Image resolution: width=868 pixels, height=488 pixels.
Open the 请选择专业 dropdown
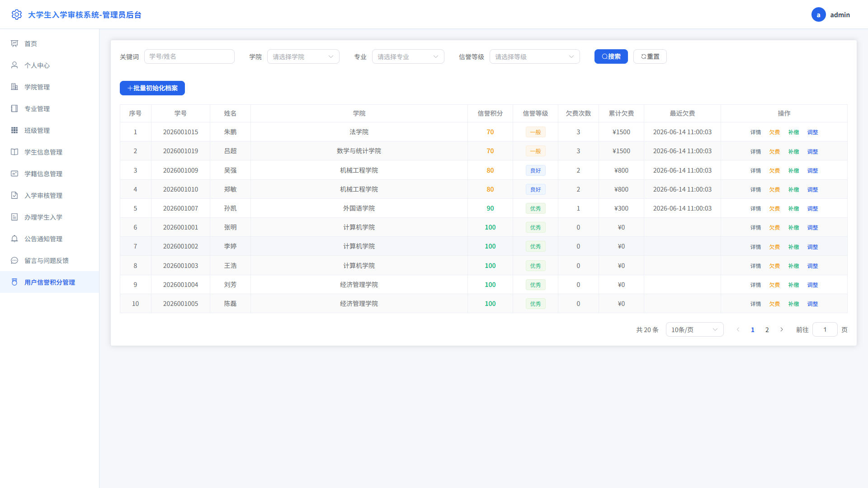(408, 56)
